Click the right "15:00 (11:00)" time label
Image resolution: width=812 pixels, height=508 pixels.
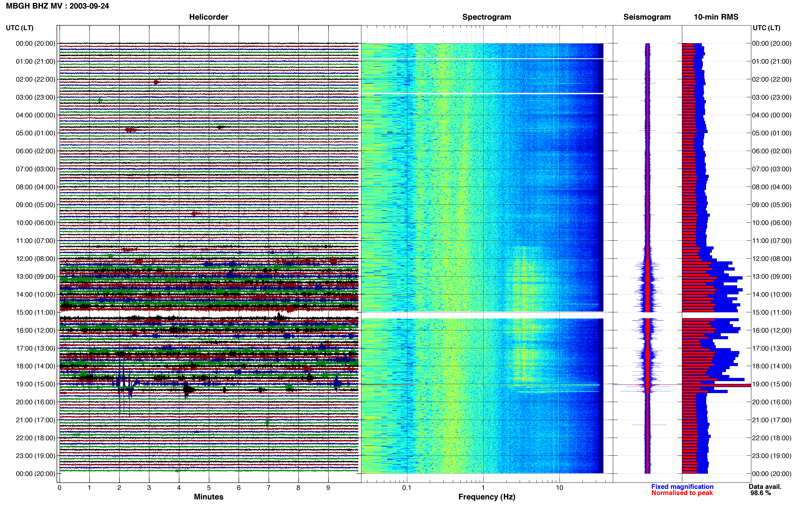click(x=772, y=313)
